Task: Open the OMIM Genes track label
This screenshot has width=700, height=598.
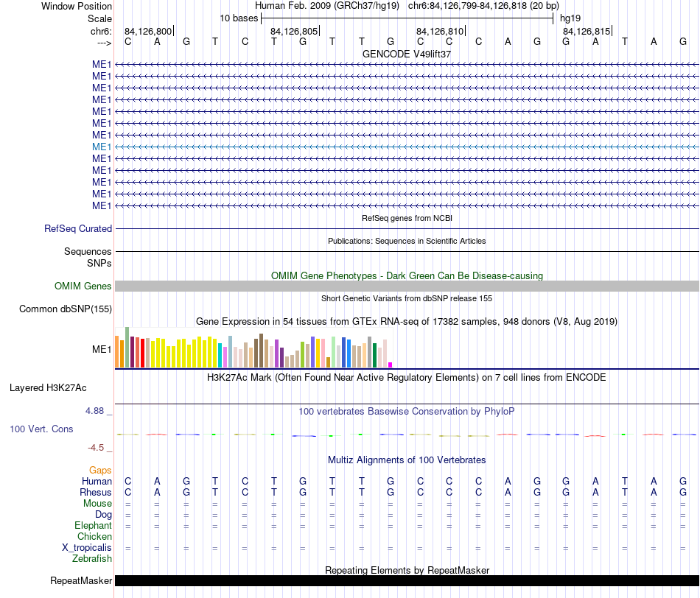Action: [83, 286]
